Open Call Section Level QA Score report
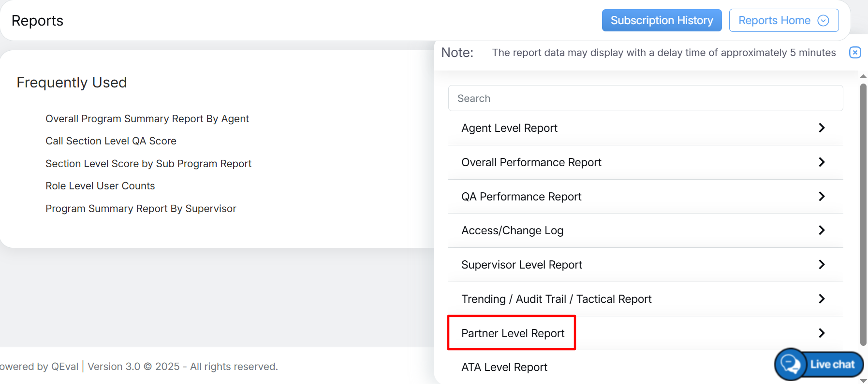868x384 pixels. 111,141
